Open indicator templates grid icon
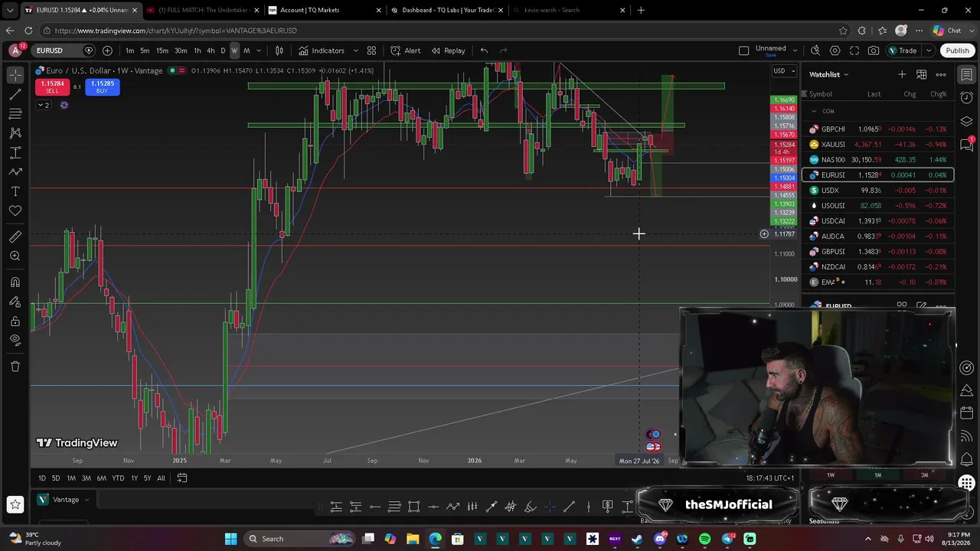The image size is (980, 551). [x=371, y=51]
